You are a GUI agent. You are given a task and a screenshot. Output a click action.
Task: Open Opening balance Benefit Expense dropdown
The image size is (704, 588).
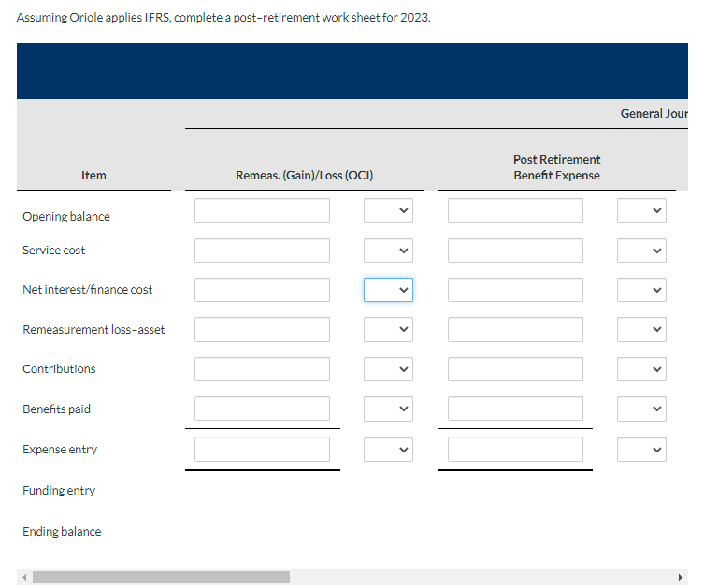(641, 211)
